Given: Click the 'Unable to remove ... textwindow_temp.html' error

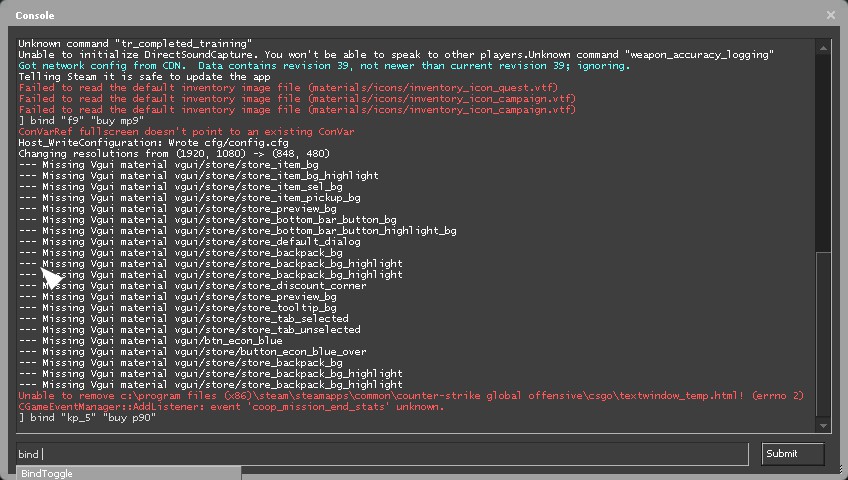Looking at the screenshot, I should tap(411, 396).
